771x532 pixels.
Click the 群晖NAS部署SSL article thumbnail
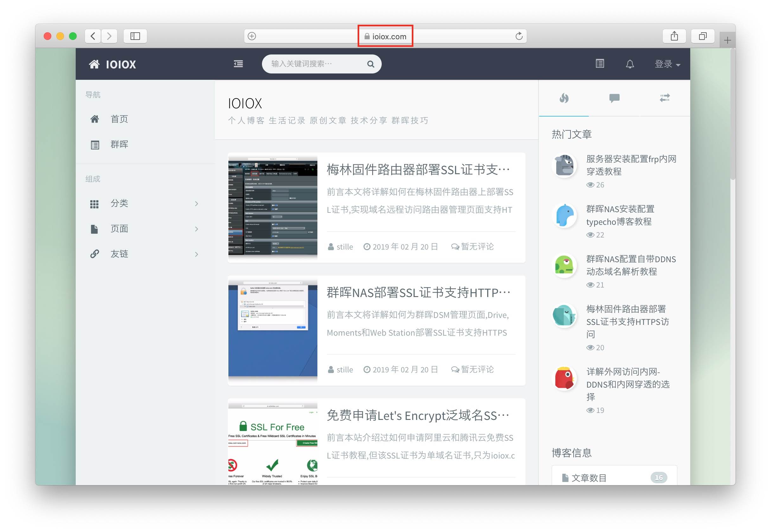coord(273,329)
